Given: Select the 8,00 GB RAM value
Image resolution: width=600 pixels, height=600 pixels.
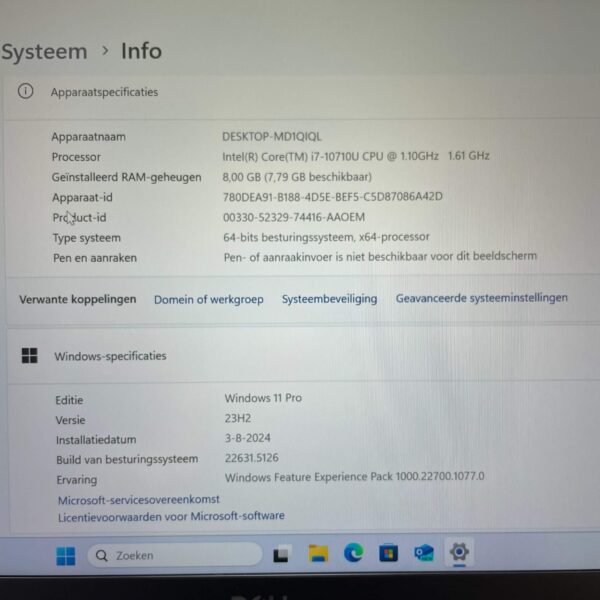Looking at the screenshot, I should click(x=297, y=177).
